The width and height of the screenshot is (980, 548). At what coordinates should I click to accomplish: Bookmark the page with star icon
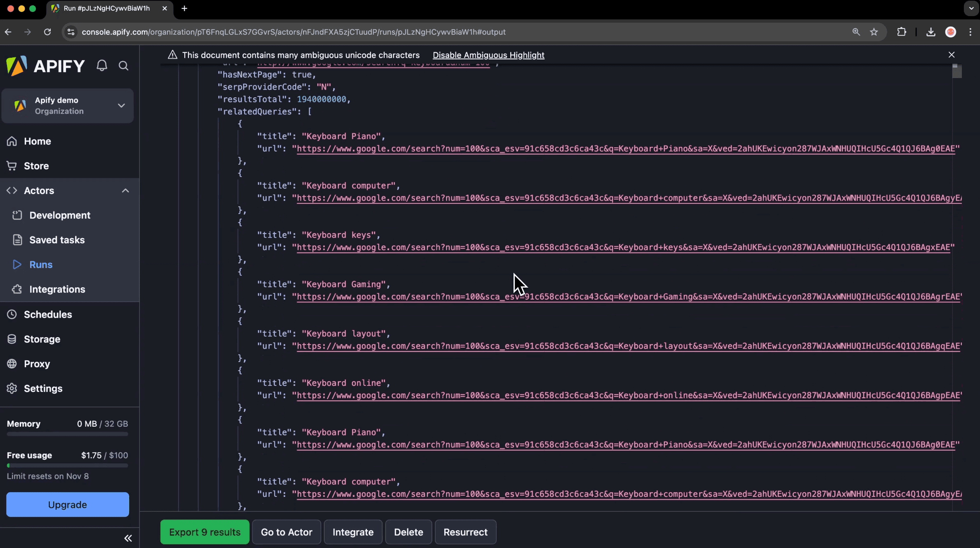tap(874, 32)
